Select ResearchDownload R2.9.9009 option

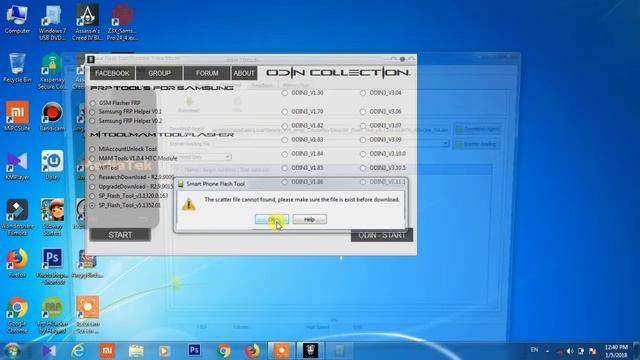[93, 177]
